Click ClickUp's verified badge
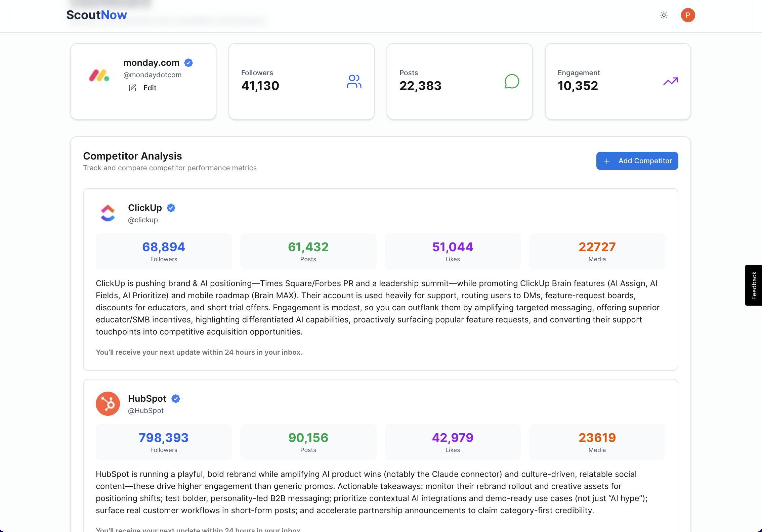This screenshot has height=532, width=762. (171, 208)
